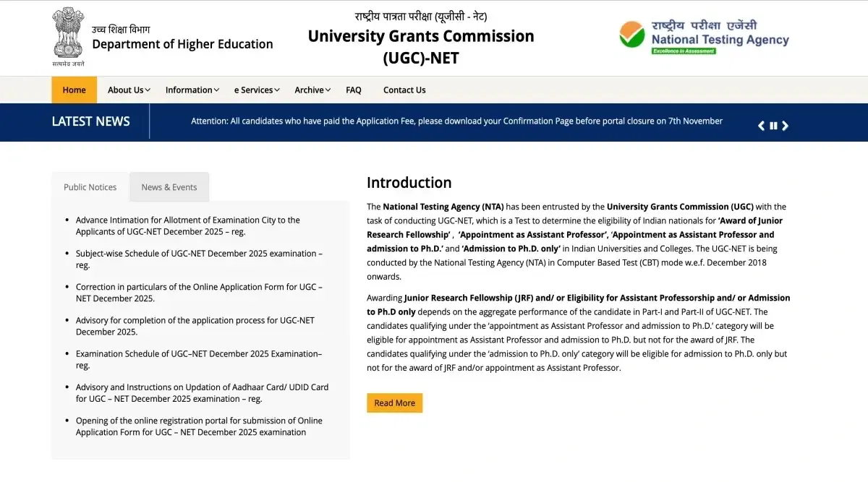Open the FAQ page

click(354, 90)
